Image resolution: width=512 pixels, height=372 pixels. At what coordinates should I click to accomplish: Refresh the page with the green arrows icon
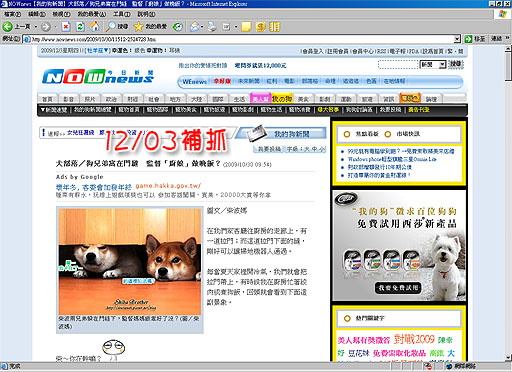pyautogui.click(x=80, y=27)
